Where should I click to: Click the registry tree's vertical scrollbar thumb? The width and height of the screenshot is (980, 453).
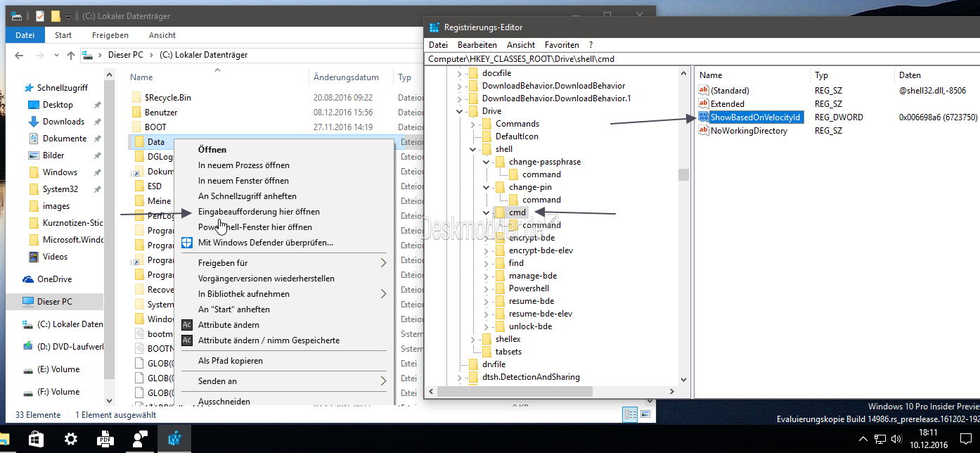(683, 174)
